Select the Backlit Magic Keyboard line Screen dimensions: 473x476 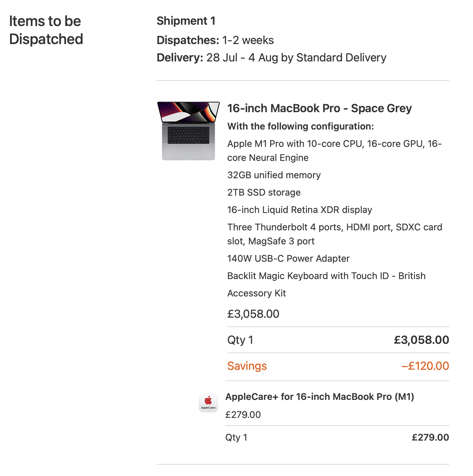[x=326, y=276]
